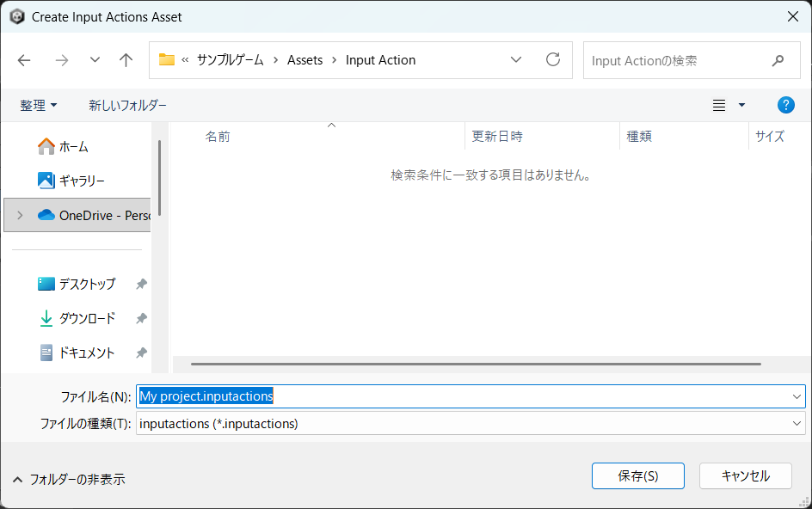The width and height of the screenshot is (812, 509).
Task: Click the 保存(S) save button
Action: tap(637, 475)
